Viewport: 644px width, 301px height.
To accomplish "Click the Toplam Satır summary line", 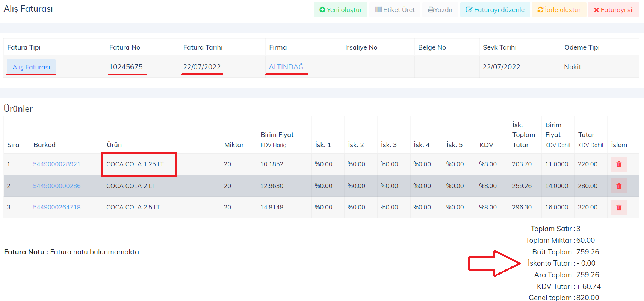I will (555, 229).
